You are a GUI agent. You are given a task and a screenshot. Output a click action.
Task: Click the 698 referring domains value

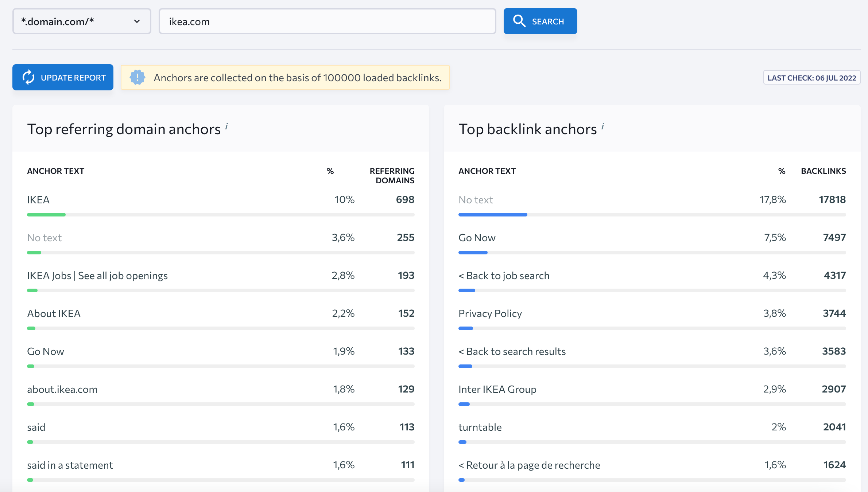(x=405, y=199)
